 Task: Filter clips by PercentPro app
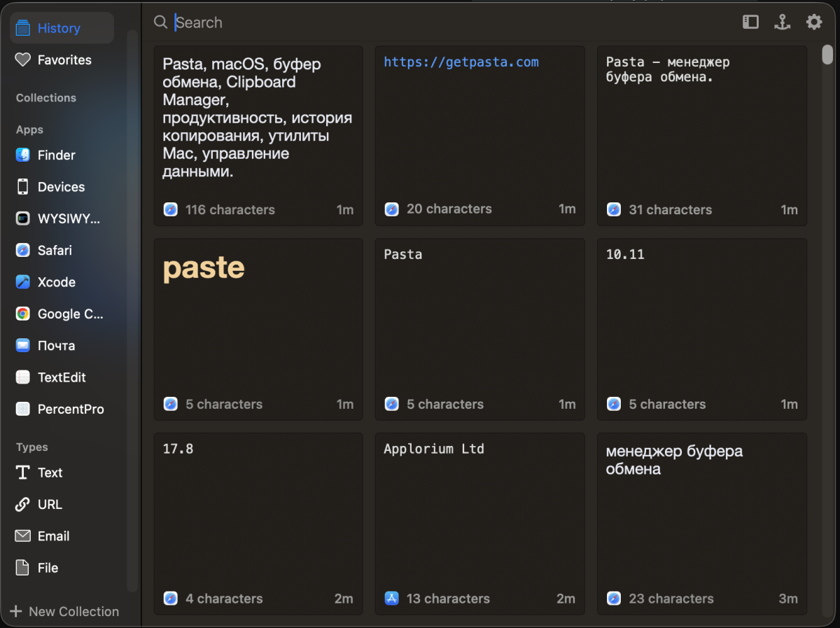pyautogui.click(x=62, y=410)
